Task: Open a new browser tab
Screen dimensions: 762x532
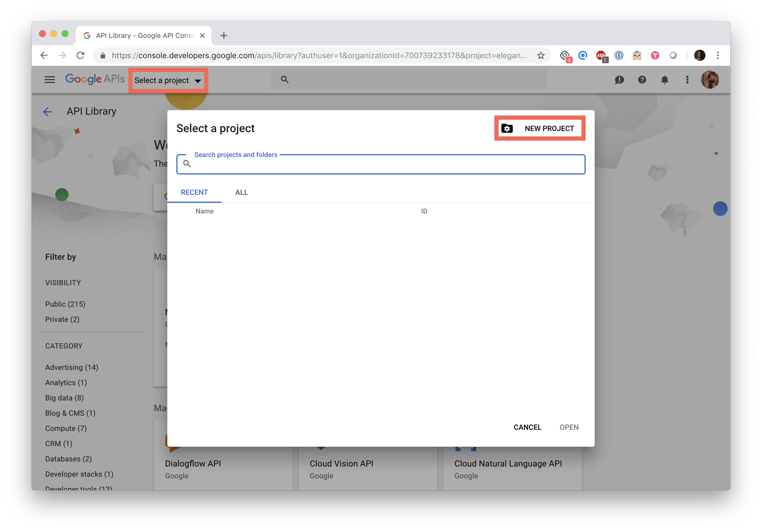Action: click(x=224, y=36)
